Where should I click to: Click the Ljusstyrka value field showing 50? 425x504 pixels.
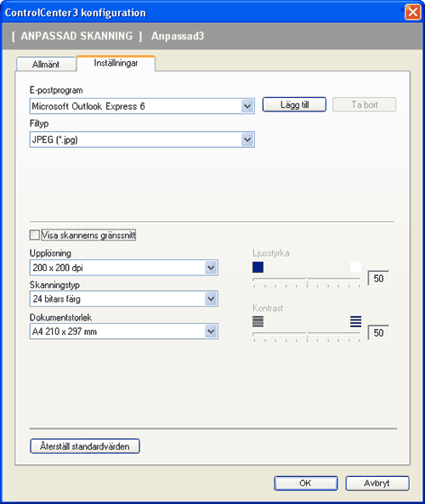pyautogui.click(x=378, y=279)
